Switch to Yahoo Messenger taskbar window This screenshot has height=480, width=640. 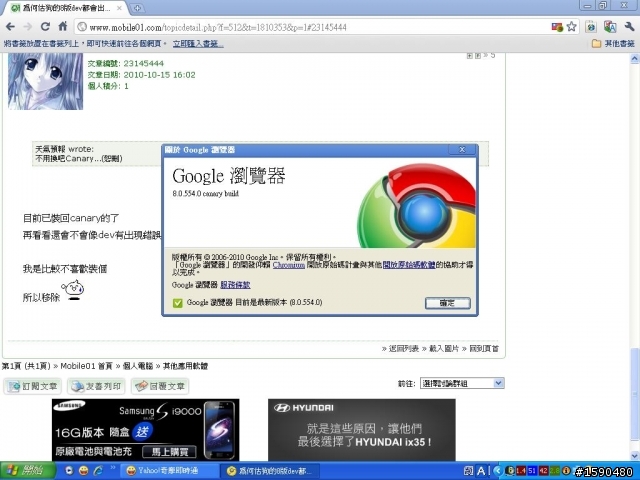(x=169, y=471)
